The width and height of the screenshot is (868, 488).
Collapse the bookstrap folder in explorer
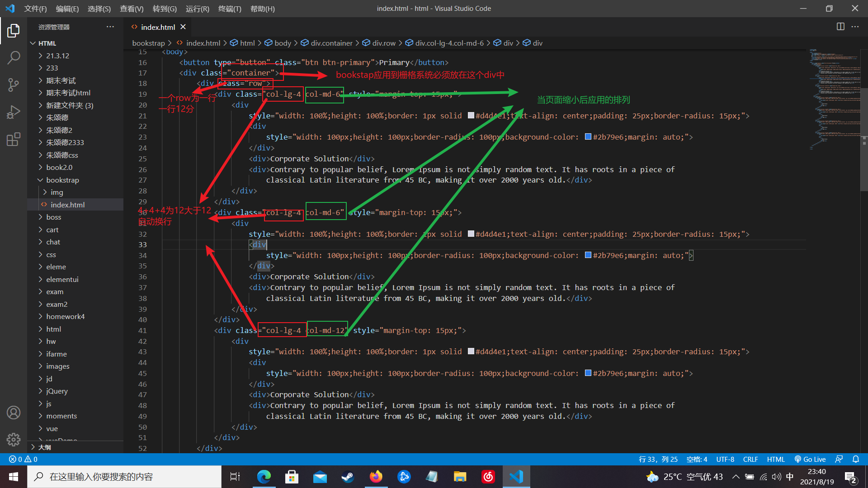[62, 180]
